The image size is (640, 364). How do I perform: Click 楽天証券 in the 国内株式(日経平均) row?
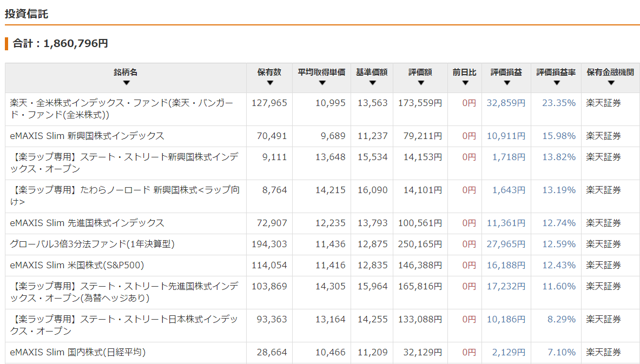pos(604,352)
